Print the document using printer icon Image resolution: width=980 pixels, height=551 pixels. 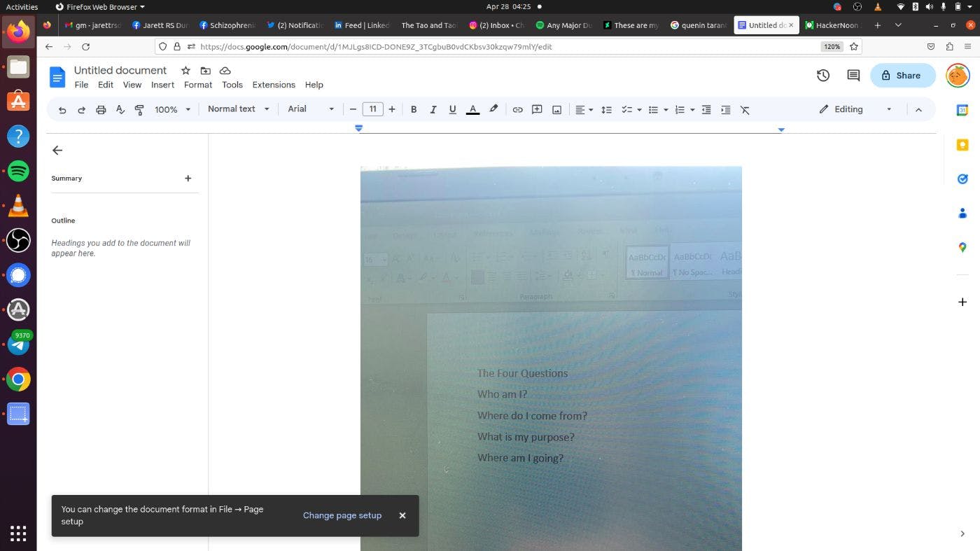101,110
